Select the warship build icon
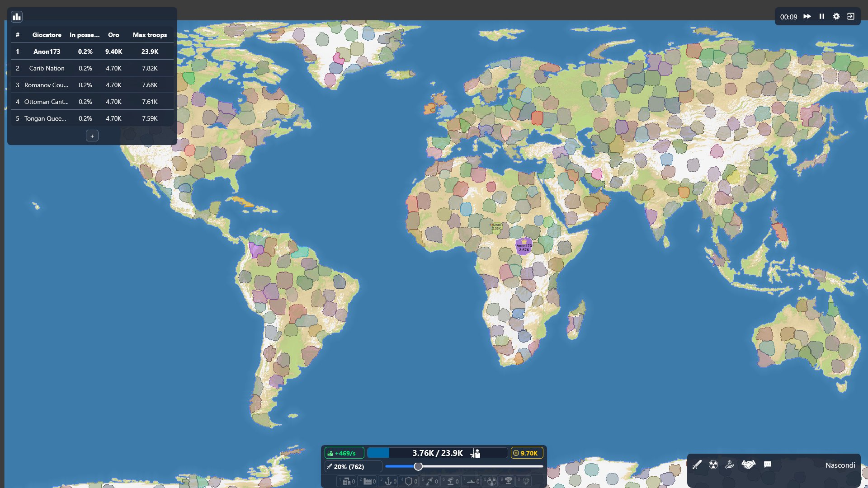 (471, 481)
